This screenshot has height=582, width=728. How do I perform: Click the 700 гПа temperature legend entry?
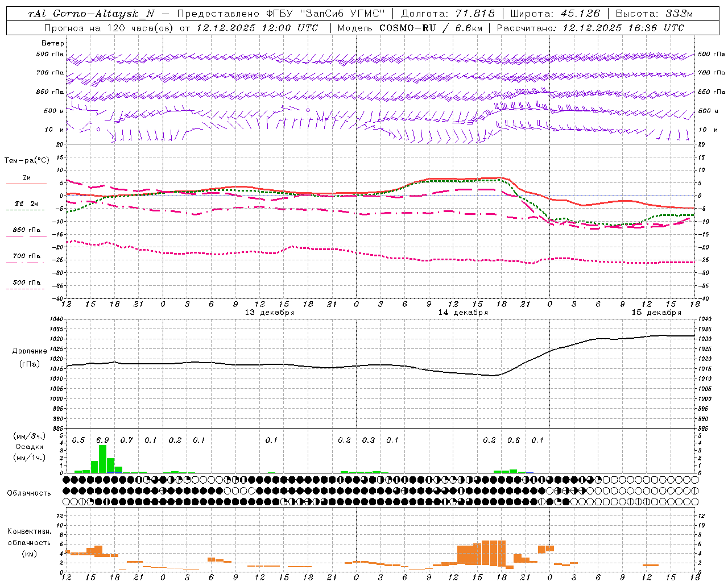[x=27, y=256]
